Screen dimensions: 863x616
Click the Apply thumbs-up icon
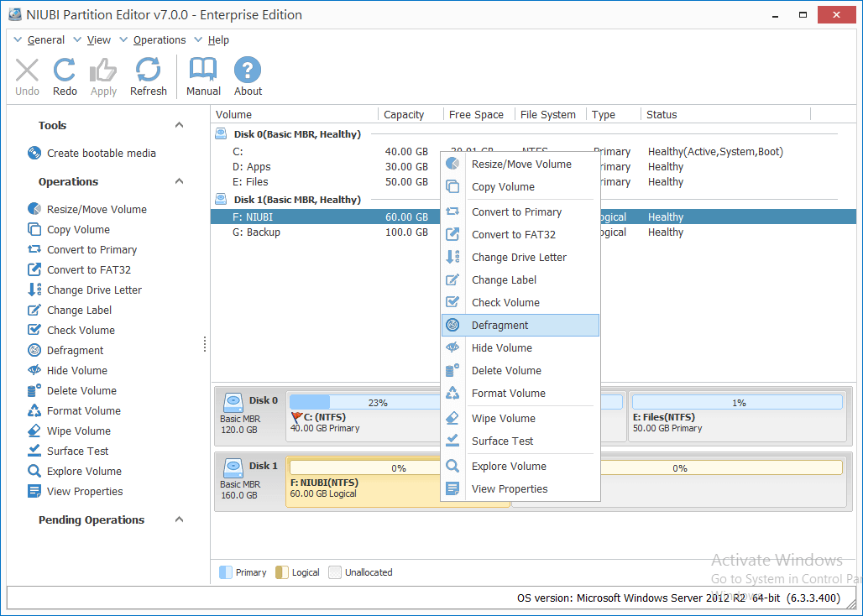[x=103, y=70]
